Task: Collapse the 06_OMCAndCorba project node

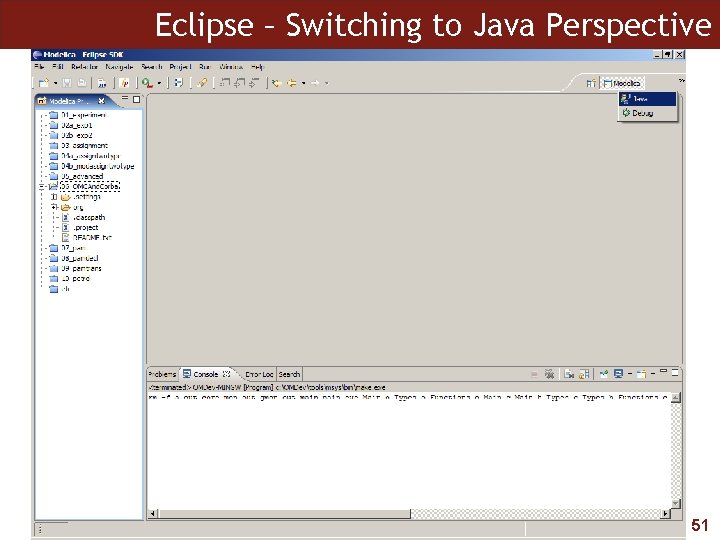Action: 42,186
